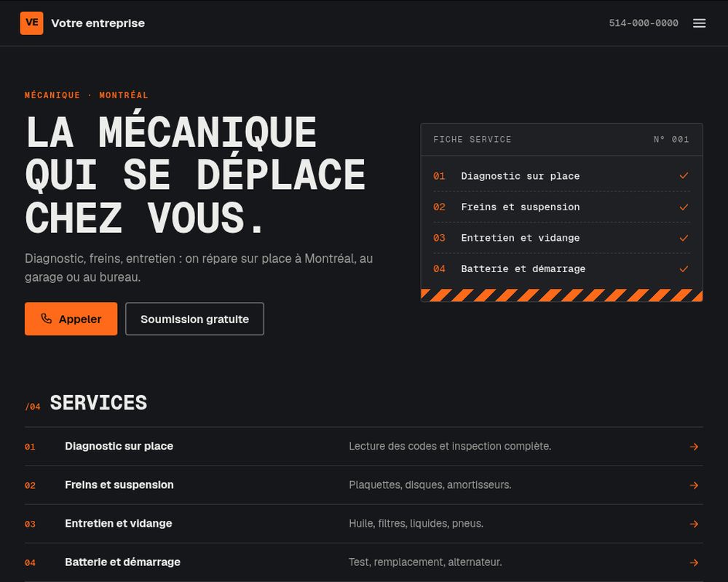
Task: Click the Appeler call button
Action: click(71, 319)
